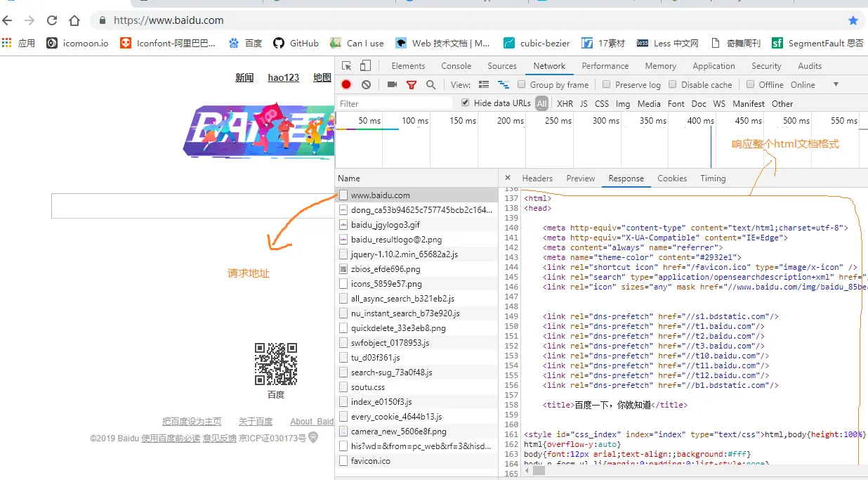The width and height of the screenshot is (868, 480).
Task: Open the GitHub bookmark
Action: click(x=296, y=43)
